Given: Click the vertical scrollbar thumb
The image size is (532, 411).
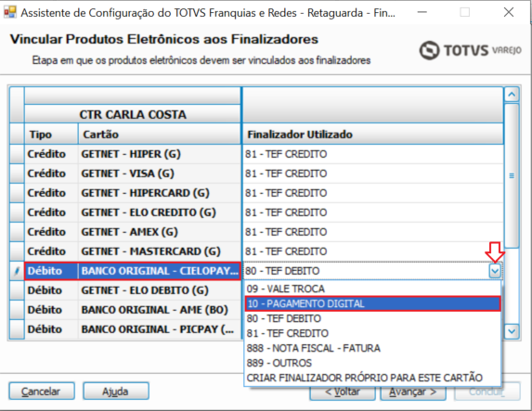Looking at the screenshot, I should 512,175.
